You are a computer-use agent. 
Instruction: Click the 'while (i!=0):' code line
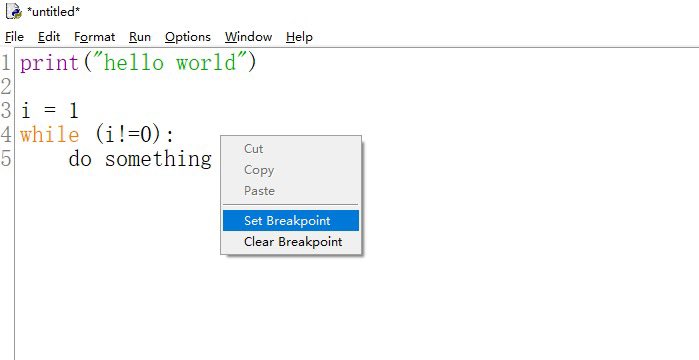pos(97,134)
